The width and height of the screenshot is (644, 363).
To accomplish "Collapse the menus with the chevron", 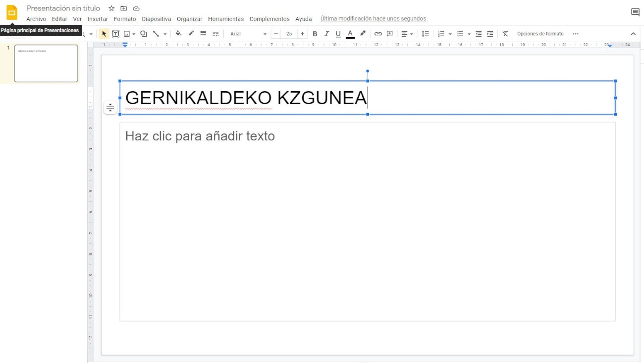I will tap(633, 34).
